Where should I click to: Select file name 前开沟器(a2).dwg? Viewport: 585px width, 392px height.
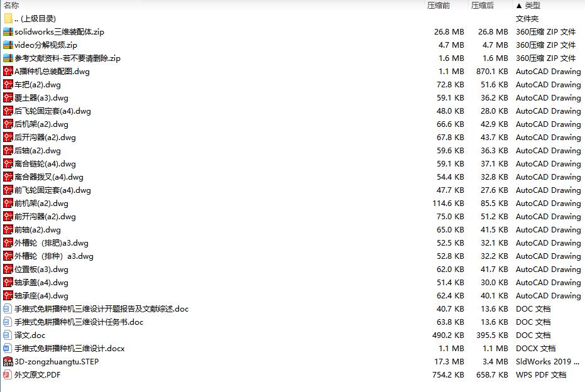(45, 216)
